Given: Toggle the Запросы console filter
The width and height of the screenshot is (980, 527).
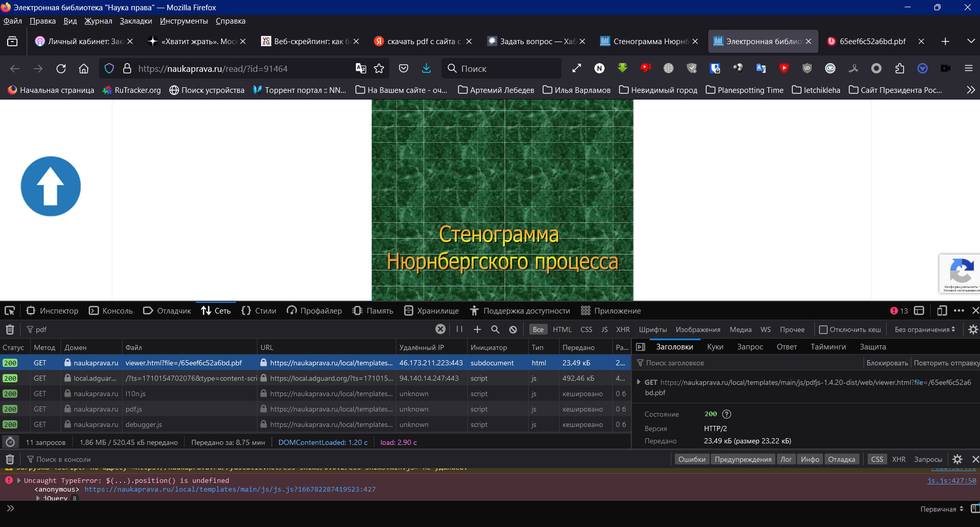Looking at the screenshot, I should tap(928, 459).
